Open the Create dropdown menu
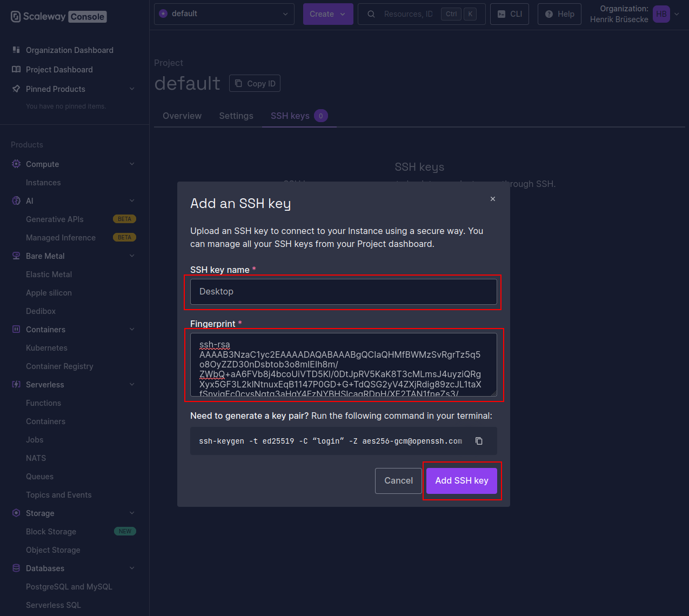The image size is (689, 616). coord(328,14)
